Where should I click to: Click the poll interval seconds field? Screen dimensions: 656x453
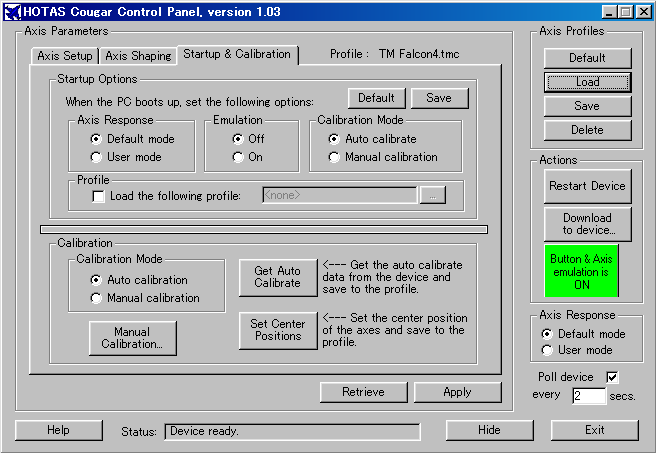pyautogui.click(x=589, y=396)
